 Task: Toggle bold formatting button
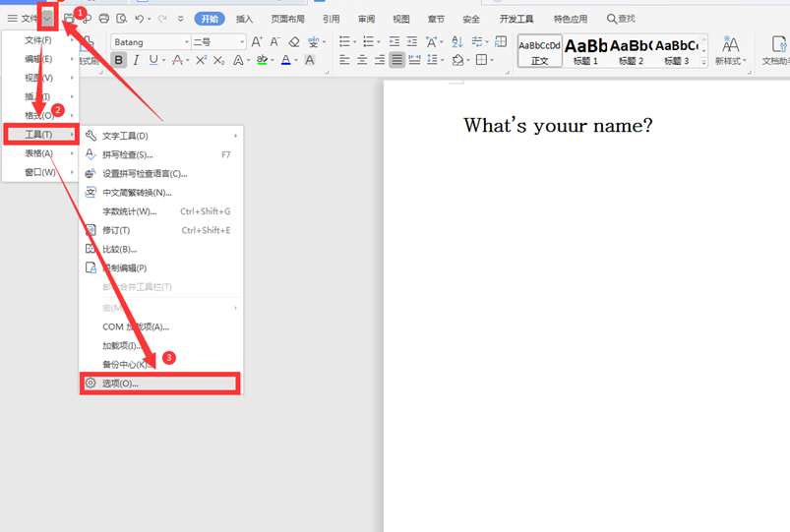(x=119, y=60)
